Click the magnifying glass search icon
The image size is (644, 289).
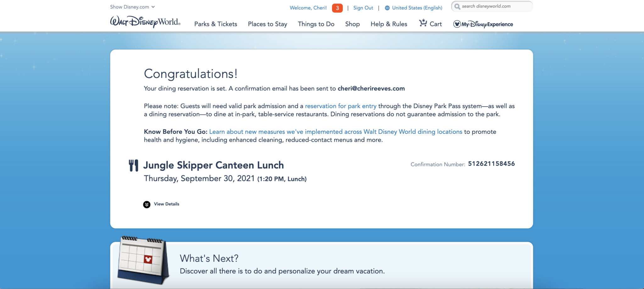point(457,6)
